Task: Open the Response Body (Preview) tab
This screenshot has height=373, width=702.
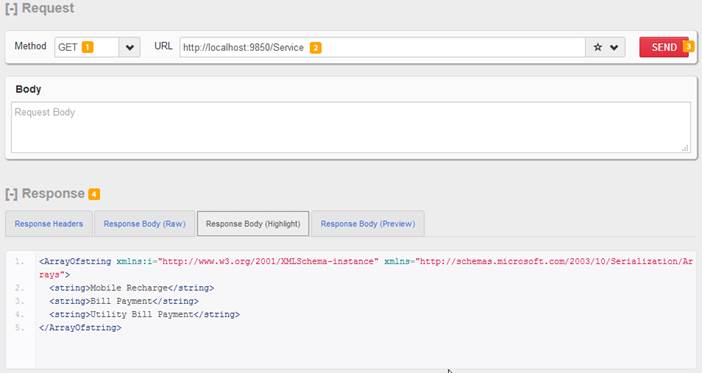Action: 368,224
